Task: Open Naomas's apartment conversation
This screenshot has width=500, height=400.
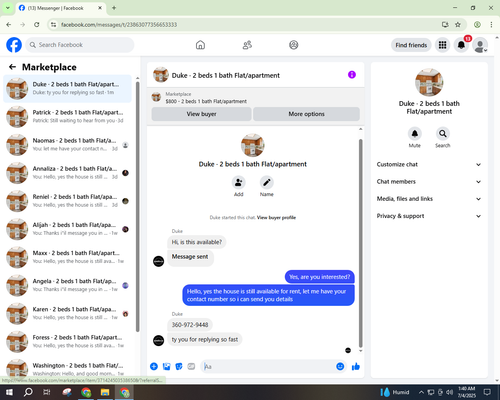Action: click(x=67, y=145)
